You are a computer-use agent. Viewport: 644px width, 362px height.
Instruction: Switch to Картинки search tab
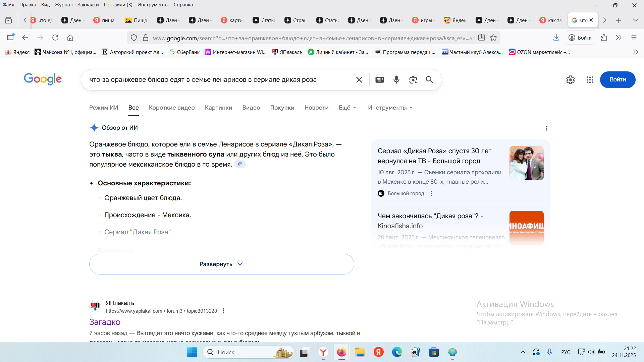pos(218,108)
